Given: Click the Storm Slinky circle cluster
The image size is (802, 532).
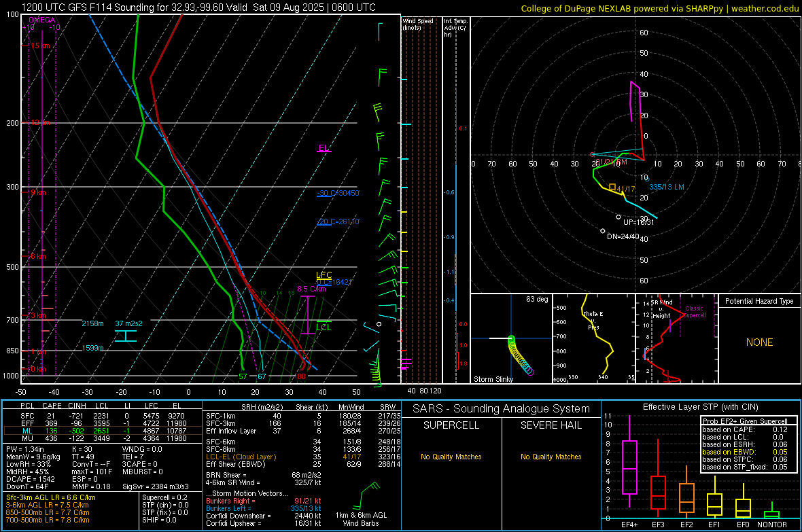Looking at the screenshot, I should (520, 356).
